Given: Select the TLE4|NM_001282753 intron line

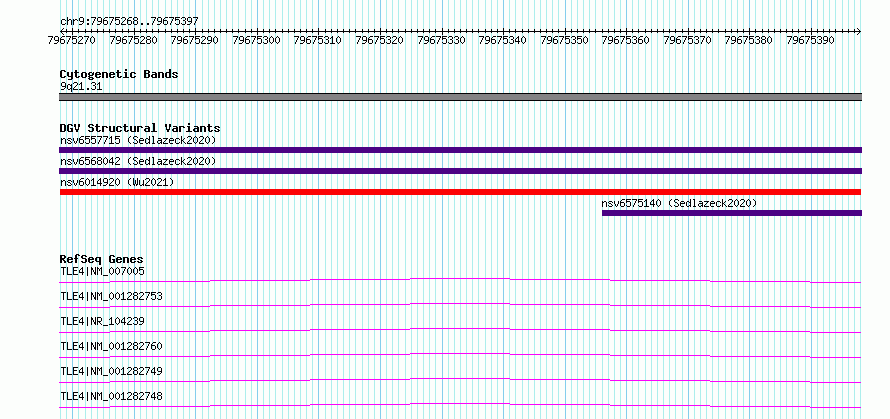Looking at the screenshot, I should (x=460, y=305).
